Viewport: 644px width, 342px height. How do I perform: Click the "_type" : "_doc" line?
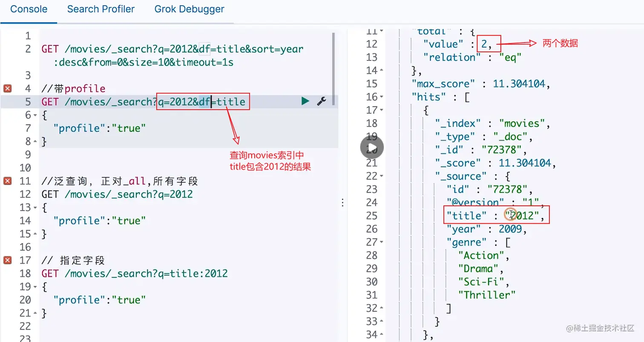pos(484,137)
